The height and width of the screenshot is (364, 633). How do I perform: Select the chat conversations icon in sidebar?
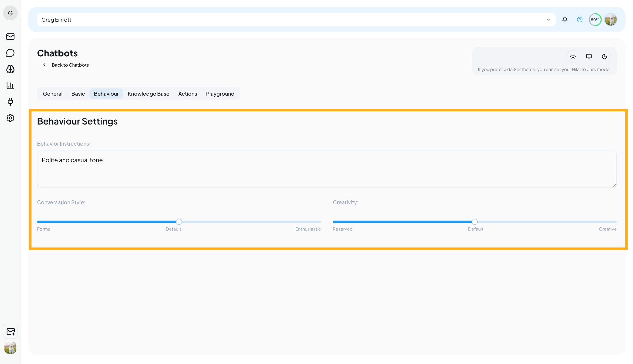click(10, 53)
